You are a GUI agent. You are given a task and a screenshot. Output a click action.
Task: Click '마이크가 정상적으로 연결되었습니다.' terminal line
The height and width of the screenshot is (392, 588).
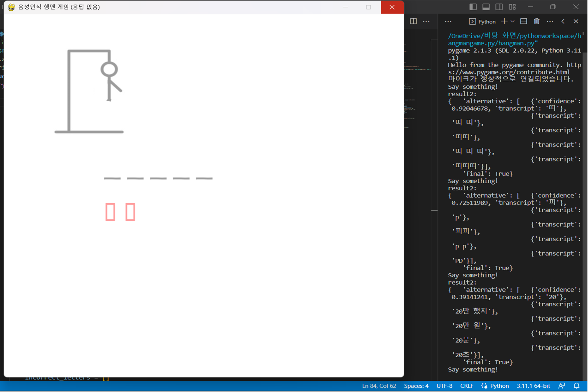[511, 79]
